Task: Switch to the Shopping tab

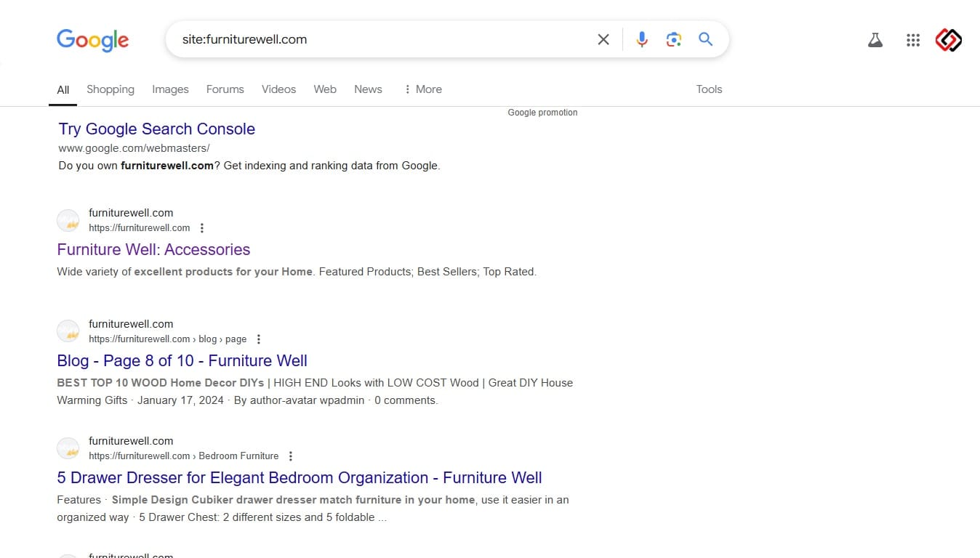Action: pyautogui.click(x=111, y=89)
